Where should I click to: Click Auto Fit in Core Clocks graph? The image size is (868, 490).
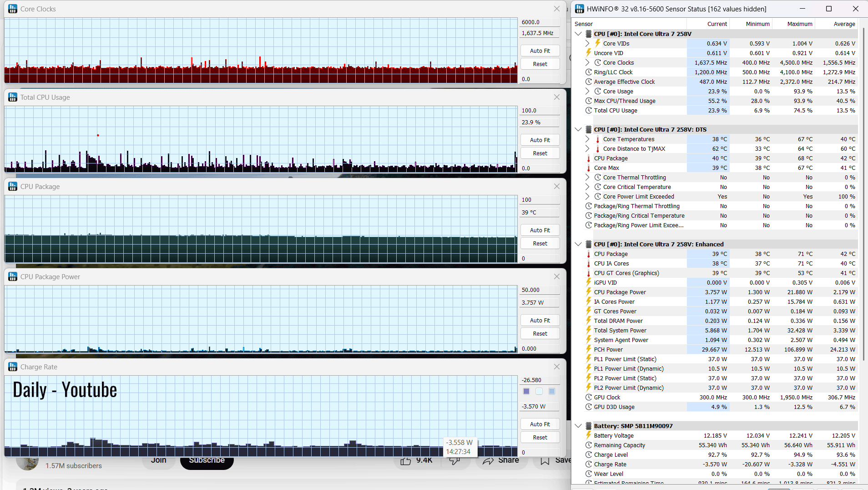click(x=540, y=51)
